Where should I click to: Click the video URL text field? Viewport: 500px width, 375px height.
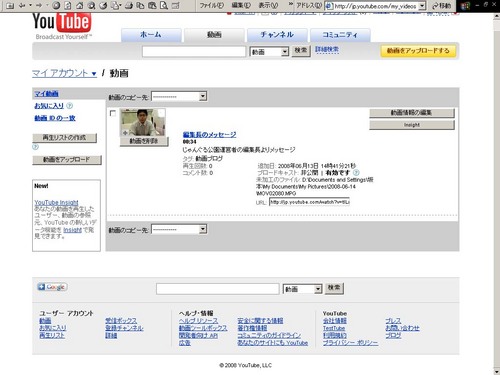pyautogui.click(x=309, y=202)
